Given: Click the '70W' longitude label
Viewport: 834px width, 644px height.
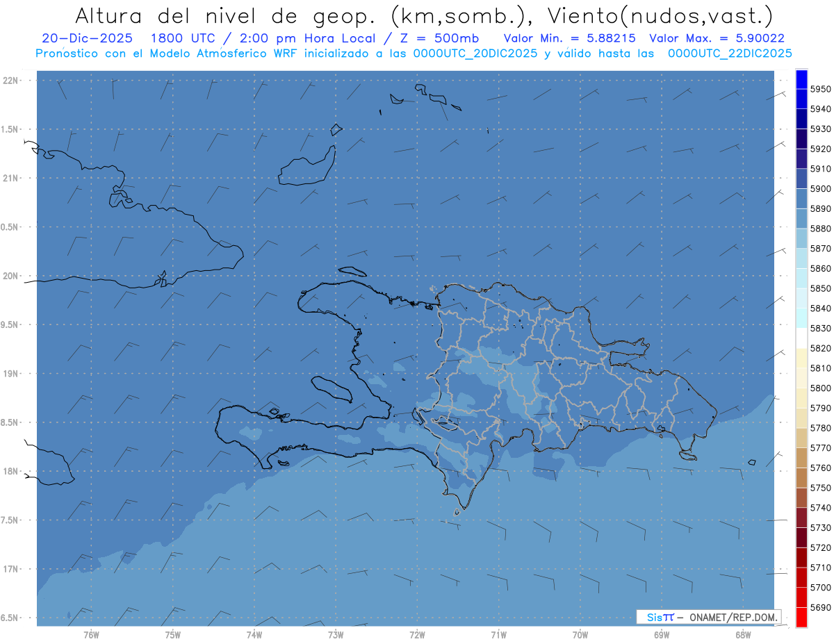Looking at the screenshot, I should click(580, 635).
